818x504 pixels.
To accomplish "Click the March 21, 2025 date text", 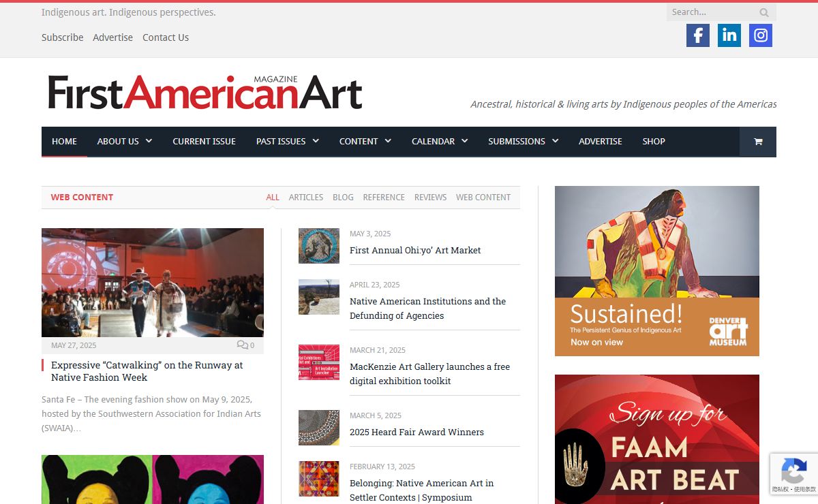I will pyautogui.click(x=378, y=350).
